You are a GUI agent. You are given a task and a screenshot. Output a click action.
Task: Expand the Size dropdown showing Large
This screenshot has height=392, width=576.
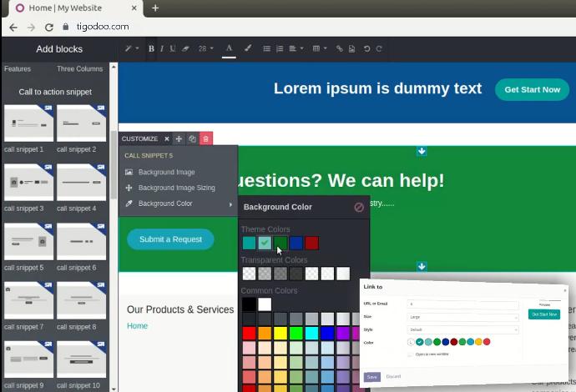(462, 317)
